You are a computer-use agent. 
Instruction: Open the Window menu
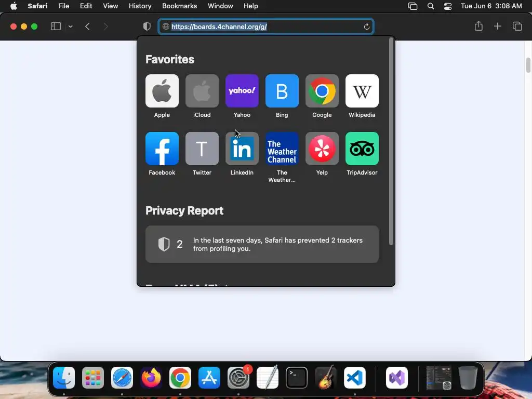point(220,6)
